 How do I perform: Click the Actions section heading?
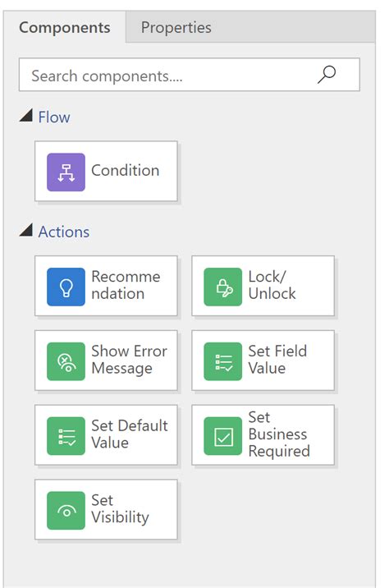64,232
